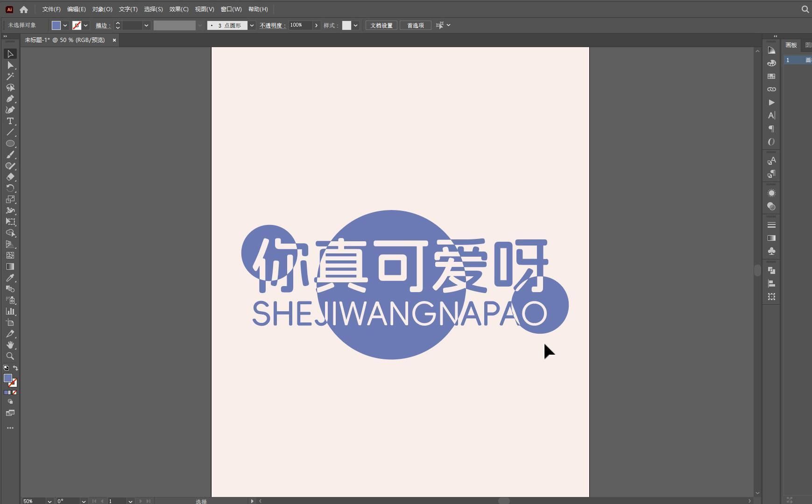Select the Lasso tool

coord(10,88)
